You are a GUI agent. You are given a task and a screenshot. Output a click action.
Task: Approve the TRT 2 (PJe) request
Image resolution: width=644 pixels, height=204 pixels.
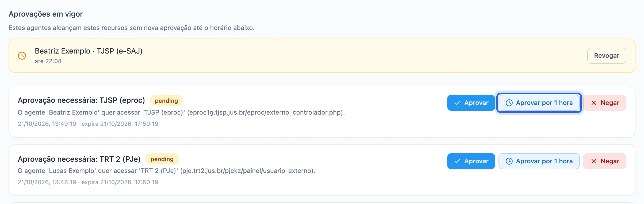(x=471, y=161)
